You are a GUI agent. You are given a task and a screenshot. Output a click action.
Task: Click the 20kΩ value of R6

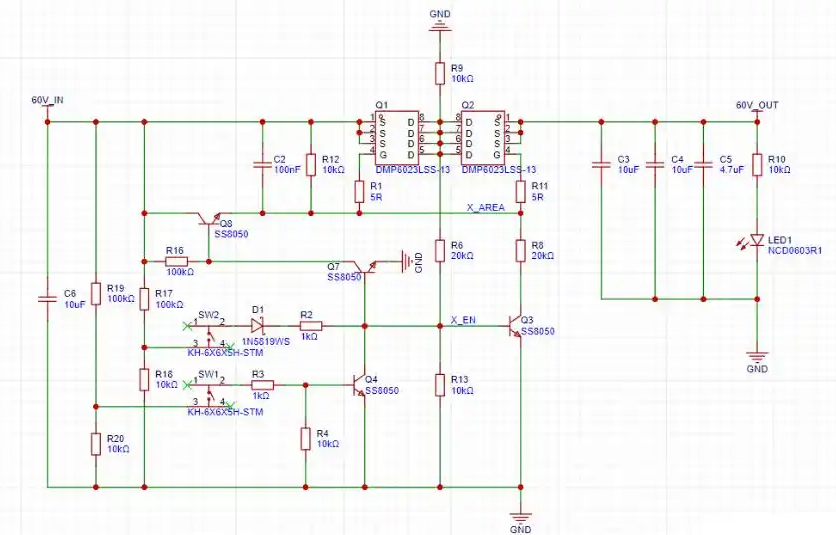(x=462, y=255)
